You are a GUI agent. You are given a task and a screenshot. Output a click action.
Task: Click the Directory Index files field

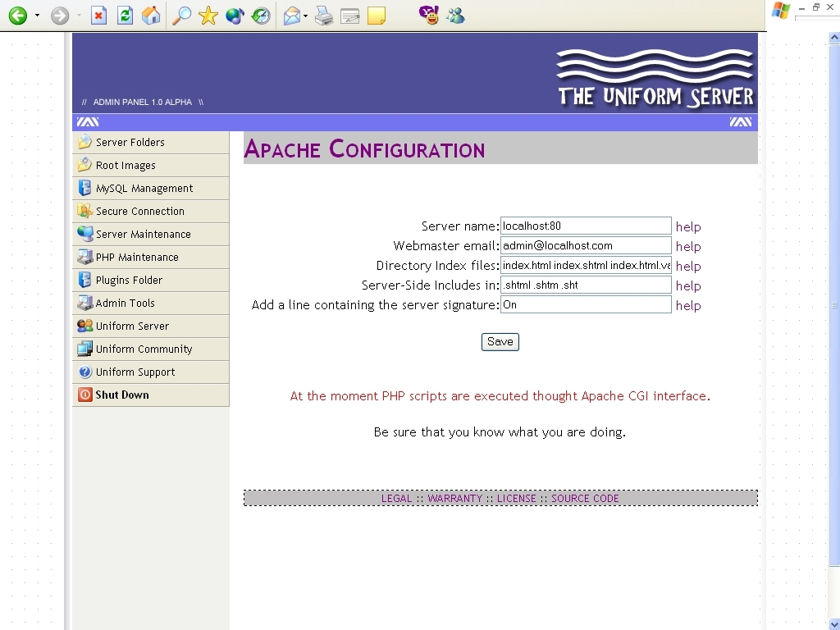pyautogui.click(x=586, y=265)
